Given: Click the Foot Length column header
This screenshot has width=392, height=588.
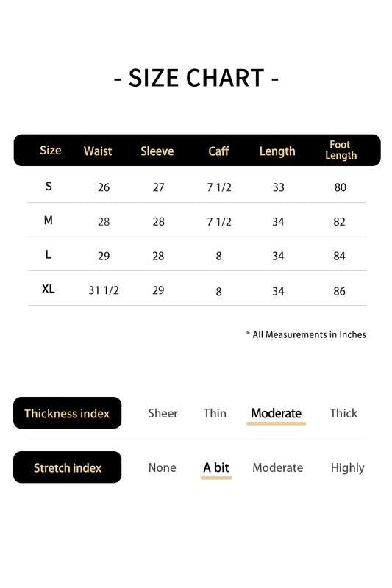Looking at the screenshot, I should coord(341,150).
